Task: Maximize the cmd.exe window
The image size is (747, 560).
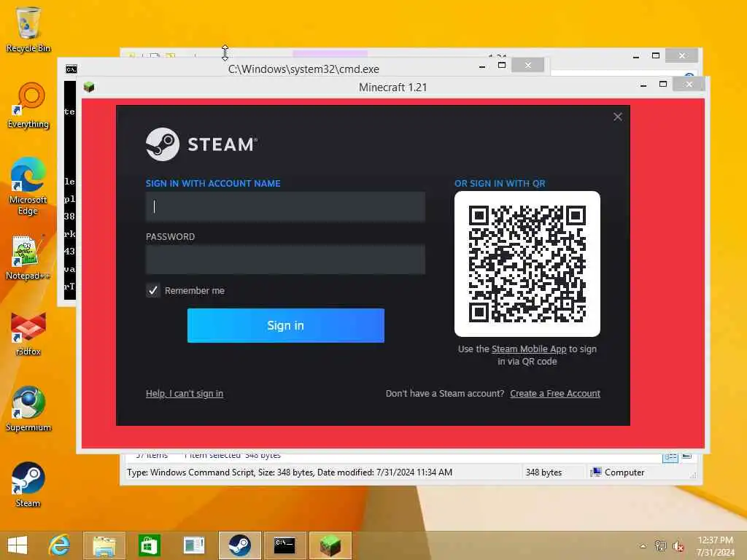Action: tap(502, 65)
